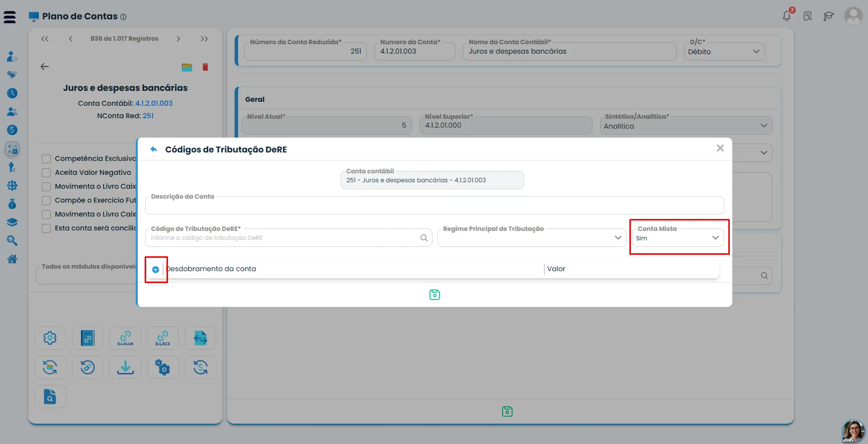Go to the next record arrow
Screen dimensions: 868x444
tap(178, 39)
